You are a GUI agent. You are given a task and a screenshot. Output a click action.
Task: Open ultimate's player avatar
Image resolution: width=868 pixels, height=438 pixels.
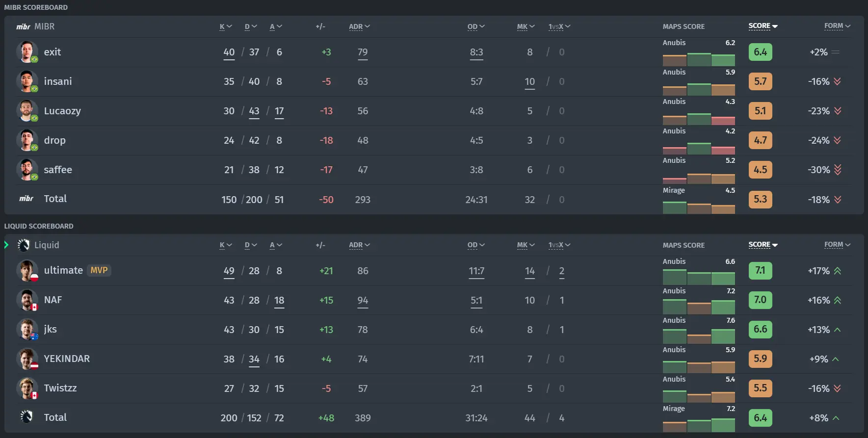(27, 271)
